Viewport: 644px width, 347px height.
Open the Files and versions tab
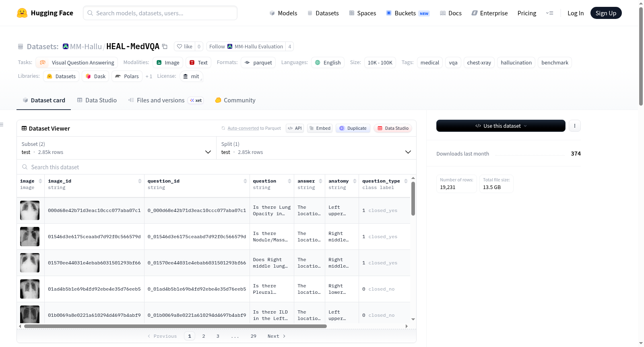click(165, 100)
